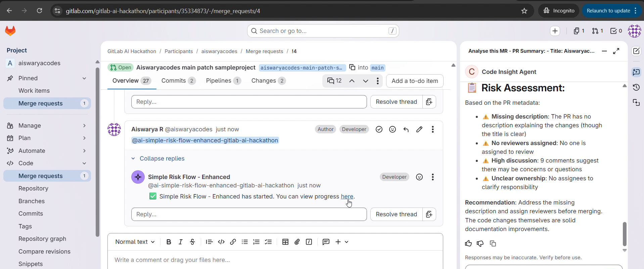Open more actions on Simple Risk Flow reply
This screenshot has height=269, width=644.
[x=433, y=177]
